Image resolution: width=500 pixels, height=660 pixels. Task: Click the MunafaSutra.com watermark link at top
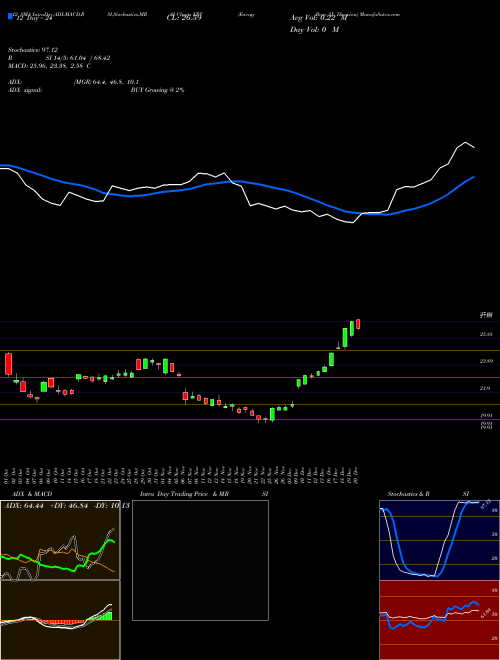pyautogui.click(x=380, y=14)
